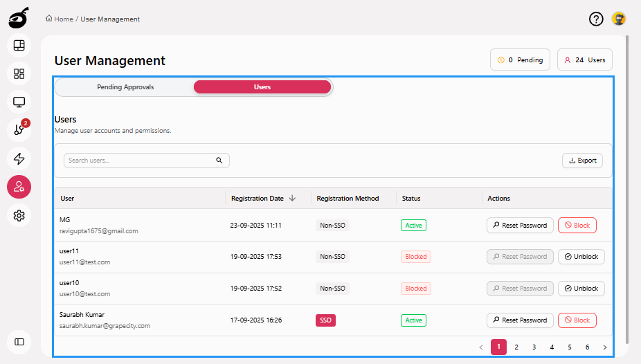This screenshot has width=641, height=364.
Task: Open the settings gear in sidebar
Action: point(19,215)
